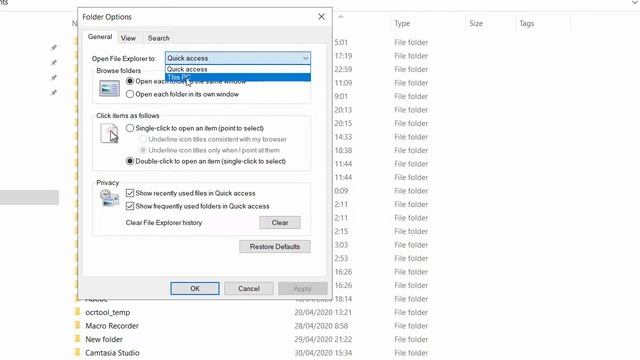Click File folder type in Camtasia Studio row

(411, 353)
